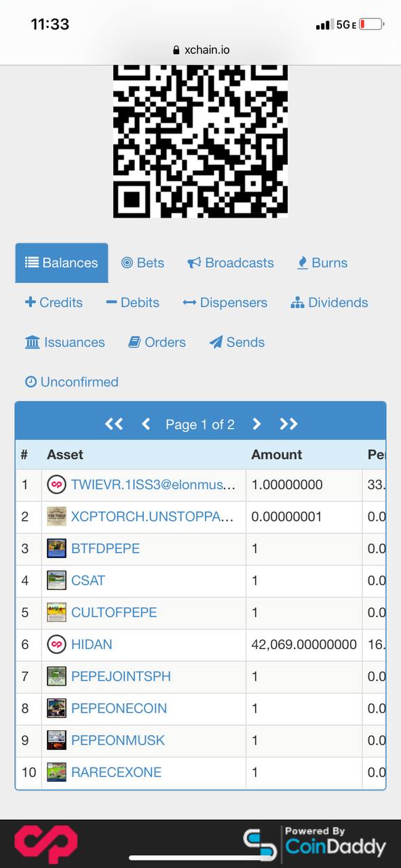Click the Page 1 of 2 label

pos(200,425)
